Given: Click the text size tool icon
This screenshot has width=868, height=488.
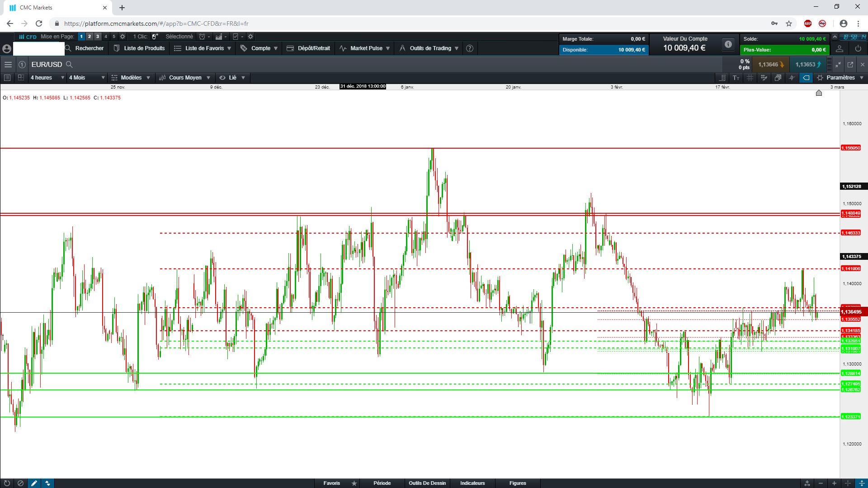Looking at the screenshot, I should tap(736, 78).
